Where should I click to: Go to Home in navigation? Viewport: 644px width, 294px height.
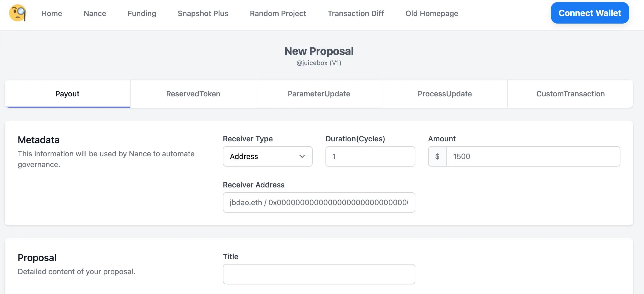(x=52, y=13)
